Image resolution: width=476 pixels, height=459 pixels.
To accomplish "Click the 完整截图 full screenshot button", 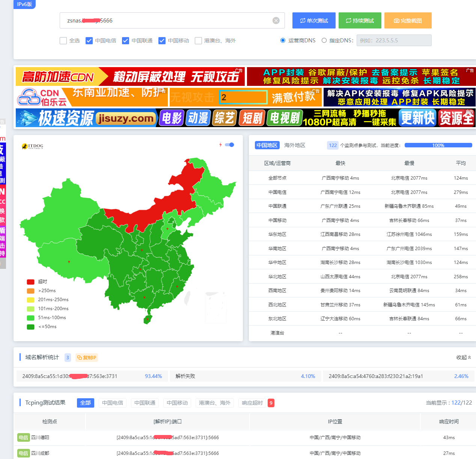I will pos(408,21).
